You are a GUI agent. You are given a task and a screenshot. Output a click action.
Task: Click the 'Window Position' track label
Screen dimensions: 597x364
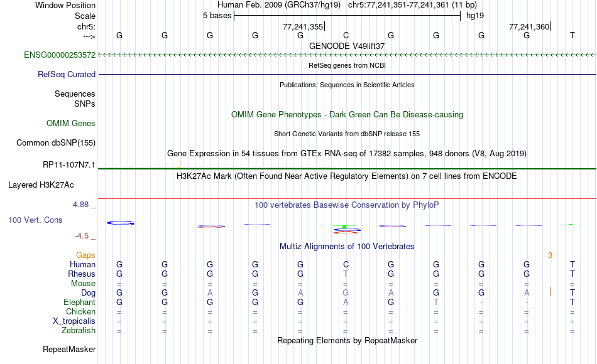pyautogui.click(x=65, y=5)
